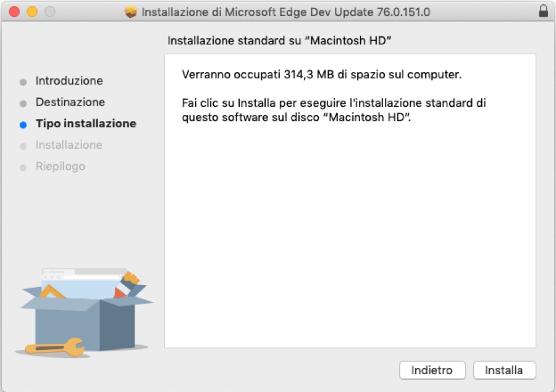This screenshot has width=556, height=392.
Task: Click the blue bullet beside Tipo installazione
Action: tap(23, 124)
